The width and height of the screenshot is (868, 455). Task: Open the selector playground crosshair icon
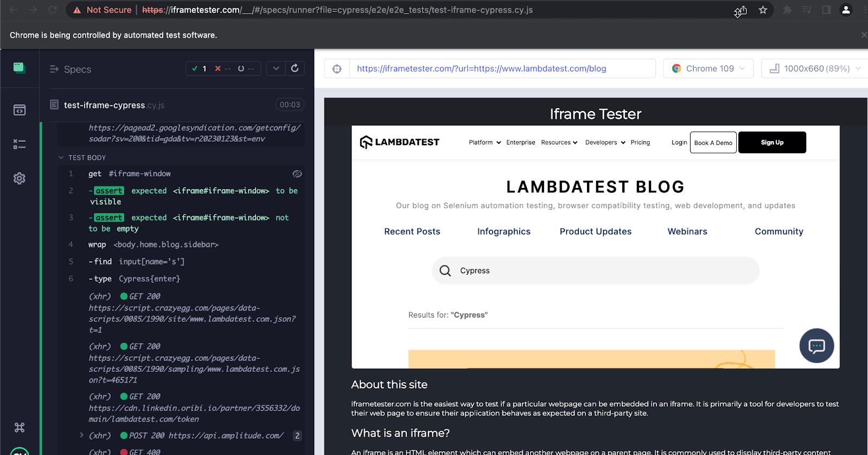tap(337, 69)
